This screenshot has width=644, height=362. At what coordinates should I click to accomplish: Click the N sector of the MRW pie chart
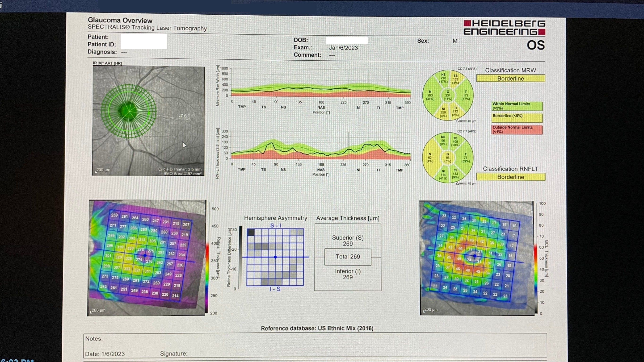[430, 95]
